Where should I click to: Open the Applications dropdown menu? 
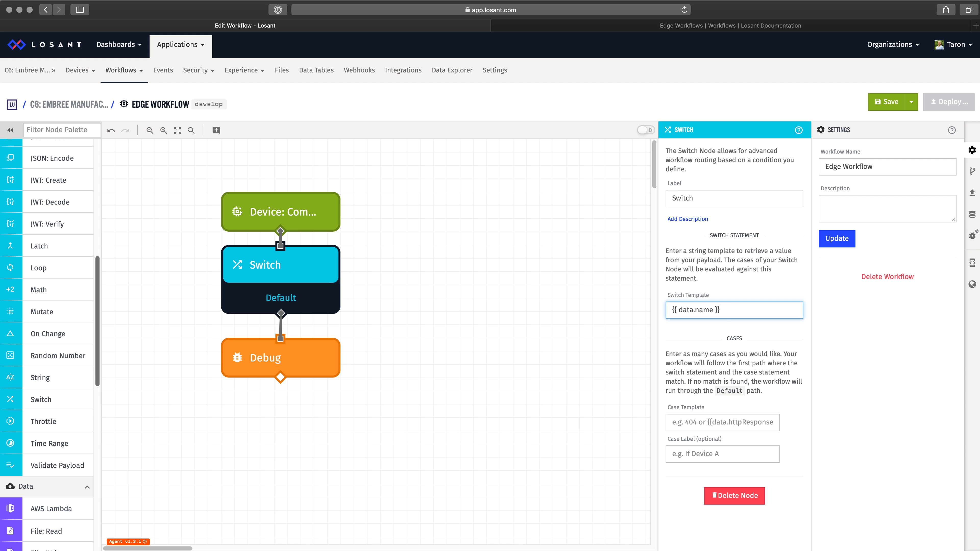(181, 44)
